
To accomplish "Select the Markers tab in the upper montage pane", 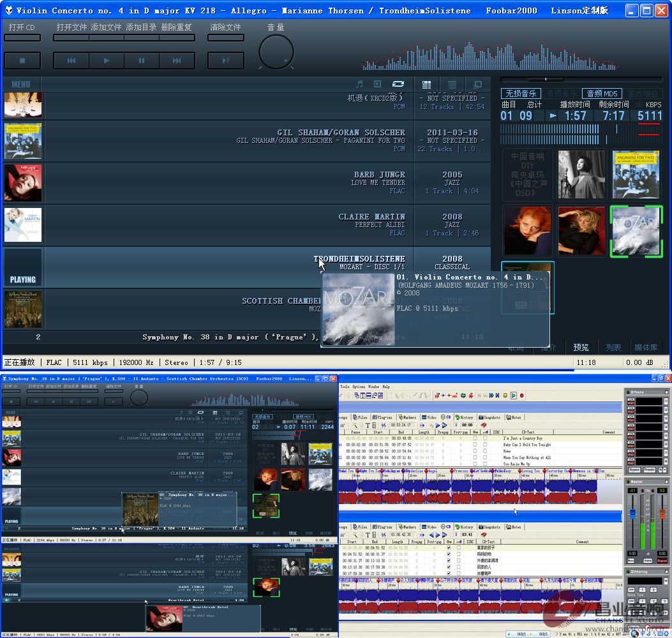I will pyautogui.click(x=407, y=417).
